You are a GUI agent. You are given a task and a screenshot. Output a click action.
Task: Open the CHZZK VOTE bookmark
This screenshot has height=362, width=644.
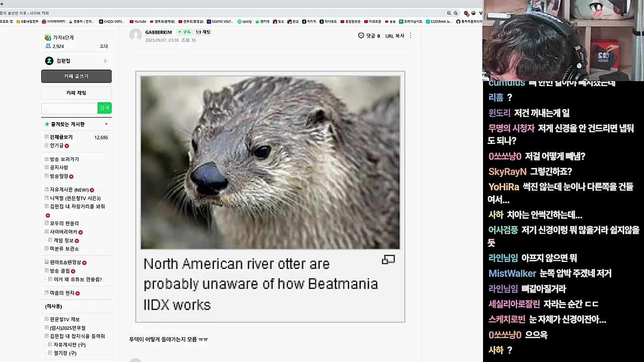pyautogui.click(x=112, y=22)
